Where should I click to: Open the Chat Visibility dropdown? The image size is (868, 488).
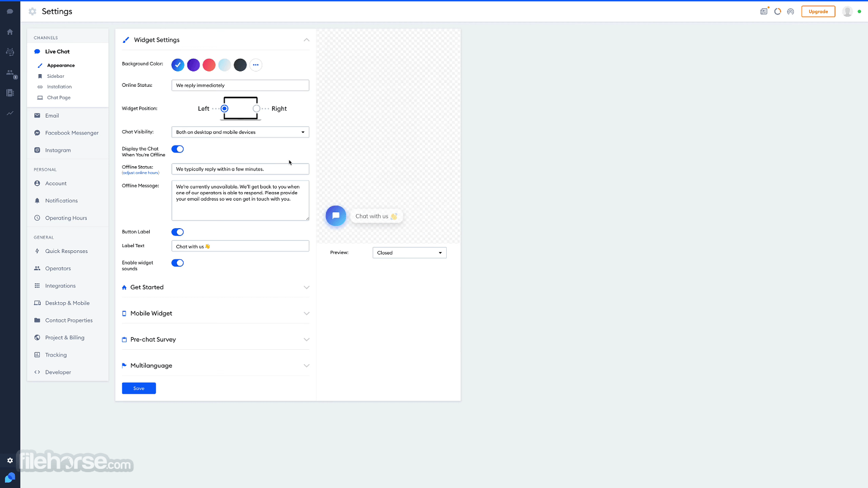pyautogui.click(x=240, y=132)
